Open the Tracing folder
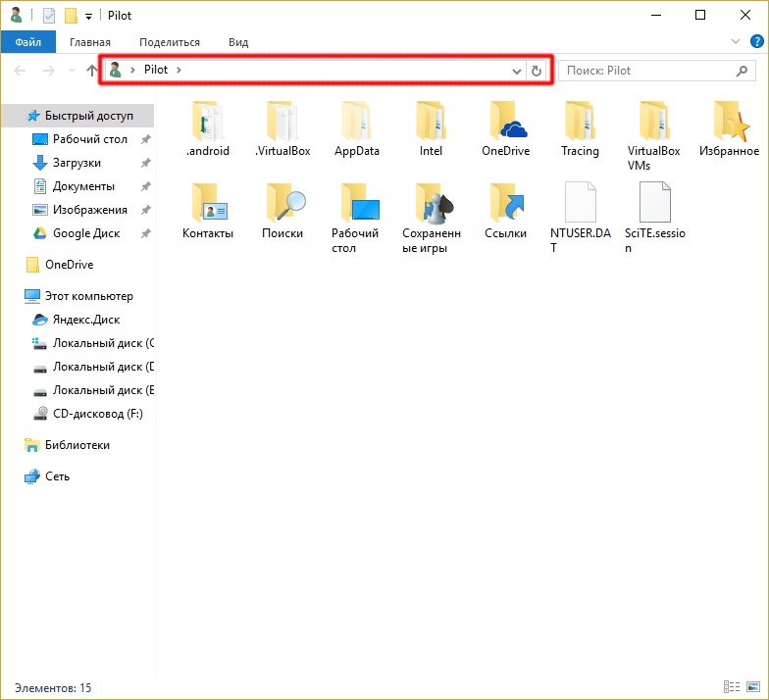769x700 pixels. pos(580,128)
